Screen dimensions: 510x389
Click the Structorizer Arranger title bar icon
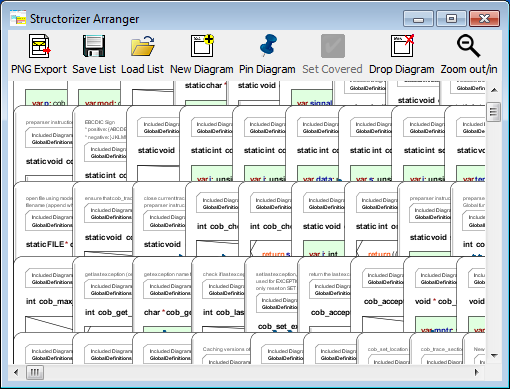[18, 18]
